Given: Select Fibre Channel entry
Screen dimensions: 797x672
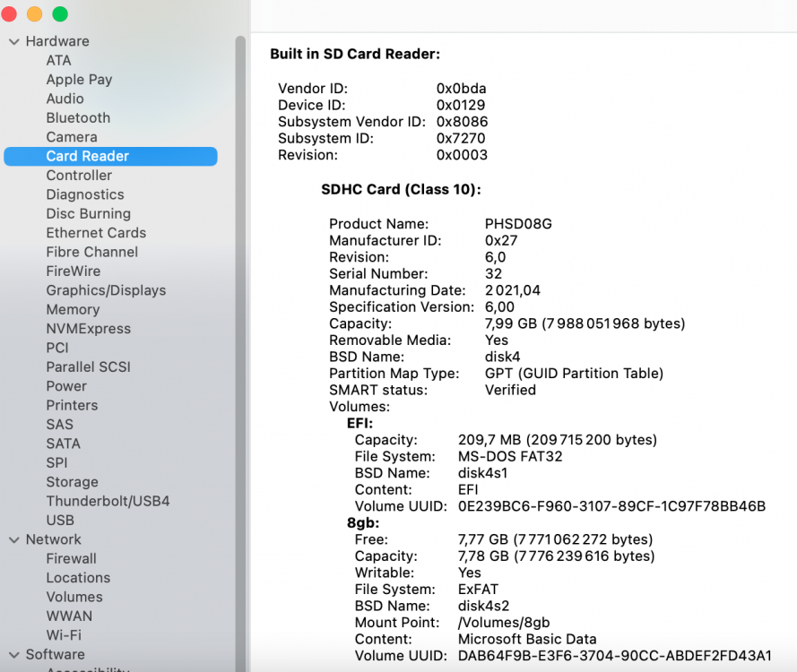Looking at the screenshot, I should click(x=91, y=252).
